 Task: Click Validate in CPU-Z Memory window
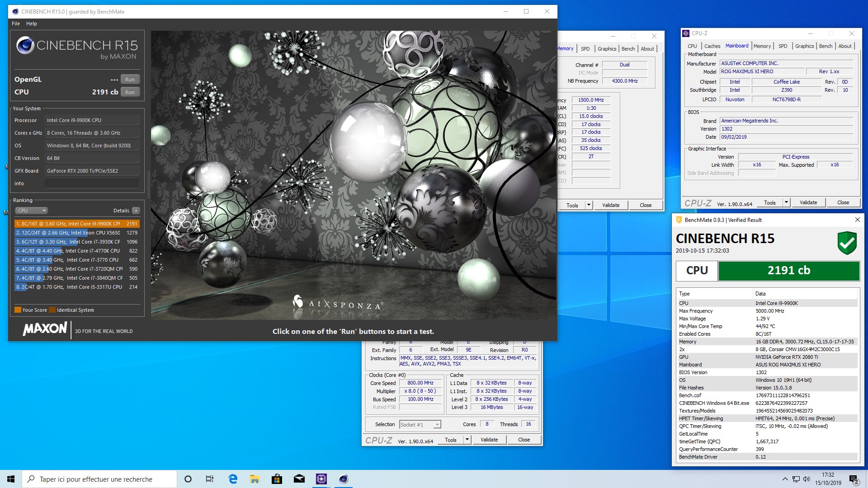(611, 205)
